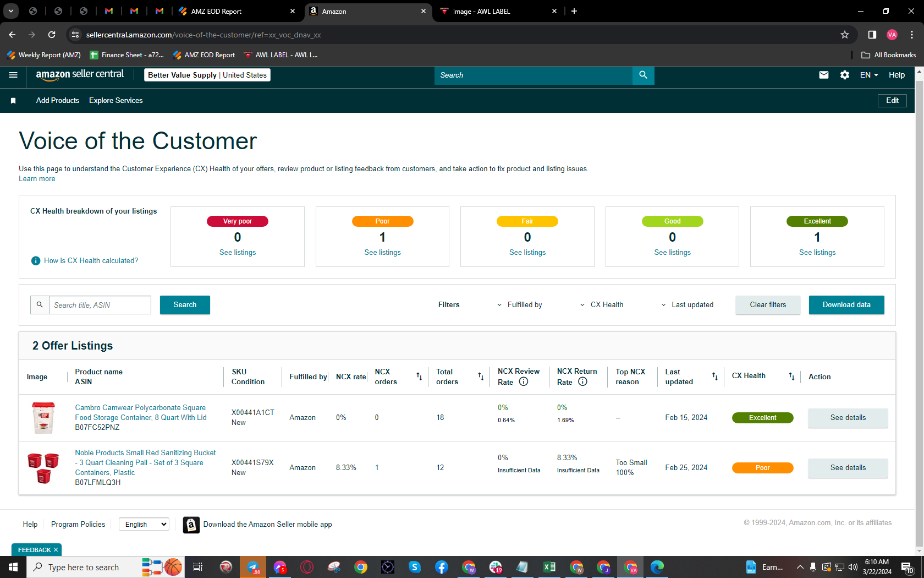Click the Cambro container product thumbnail
924x578 pixels.
(x=43, y=418)
